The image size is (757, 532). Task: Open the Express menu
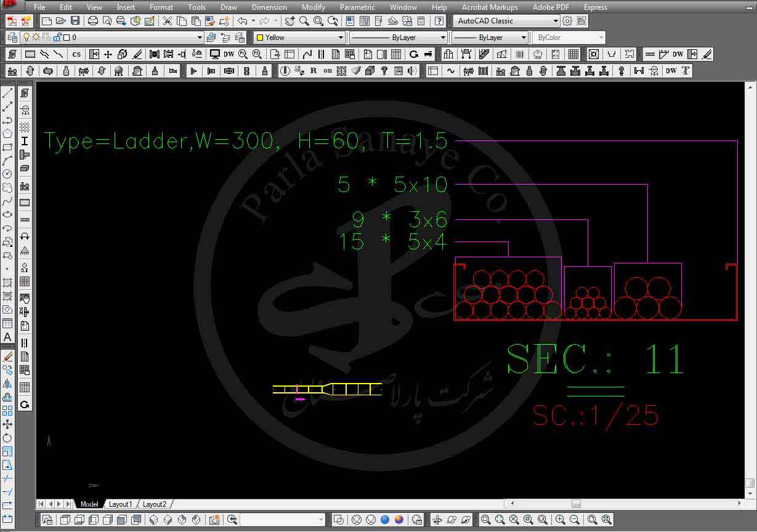tap(596, 7)
